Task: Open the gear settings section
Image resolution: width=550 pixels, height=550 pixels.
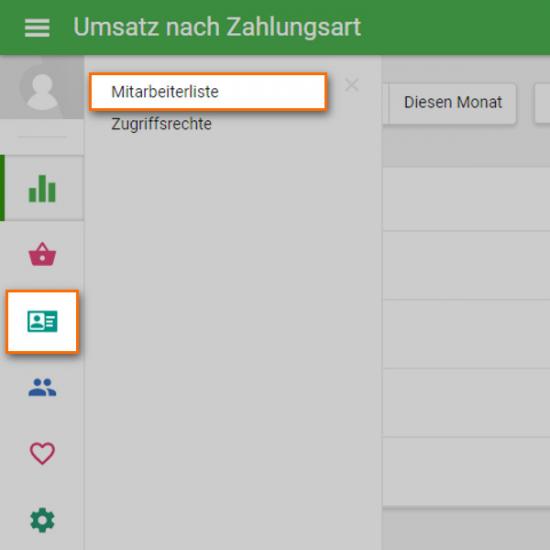Action: point(42,520)
